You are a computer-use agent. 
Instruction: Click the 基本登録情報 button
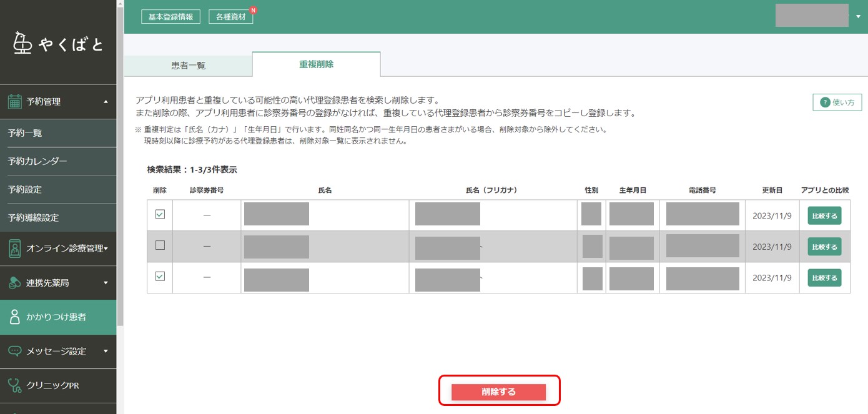point(170,17)
